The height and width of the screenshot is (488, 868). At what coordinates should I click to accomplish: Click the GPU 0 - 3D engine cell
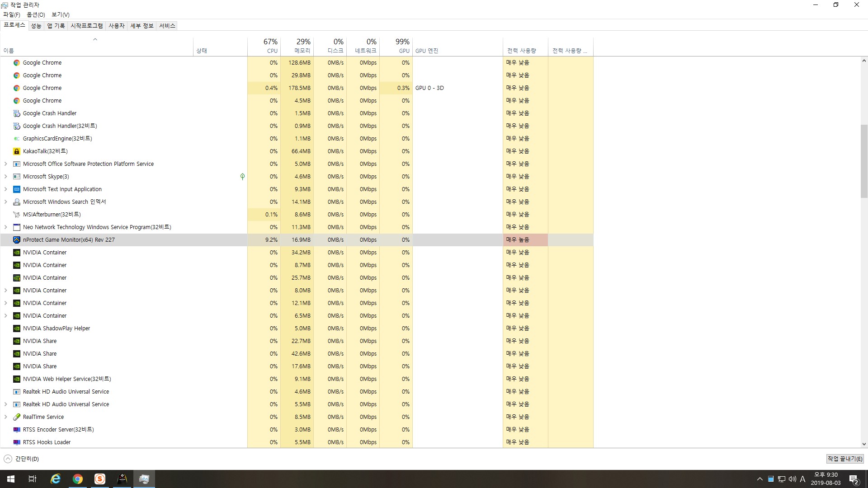coord(458,88)
